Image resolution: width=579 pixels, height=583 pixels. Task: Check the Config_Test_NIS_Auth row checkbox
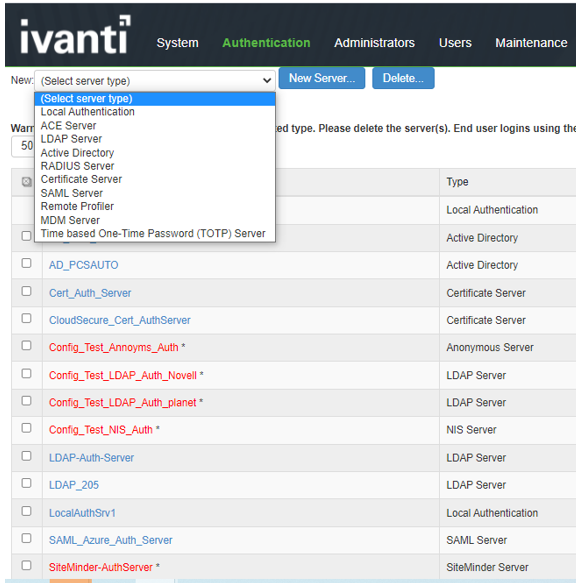26,428
